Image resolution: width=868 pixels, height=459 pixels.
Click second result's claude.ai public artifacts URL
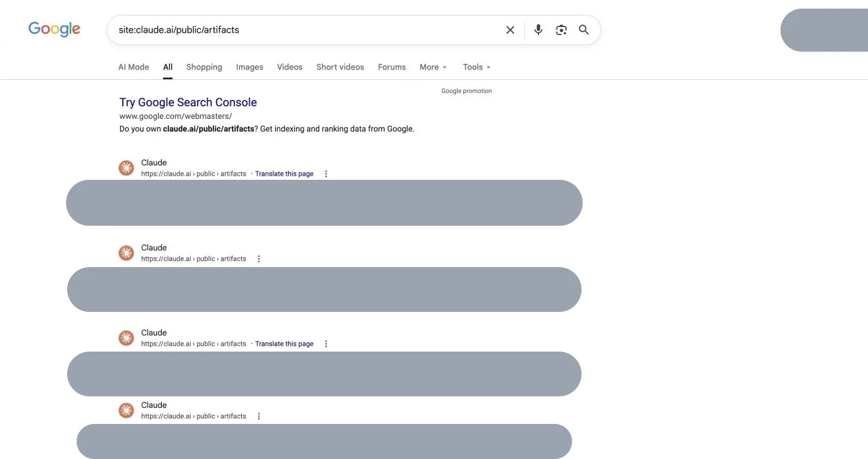coord(193,259)
